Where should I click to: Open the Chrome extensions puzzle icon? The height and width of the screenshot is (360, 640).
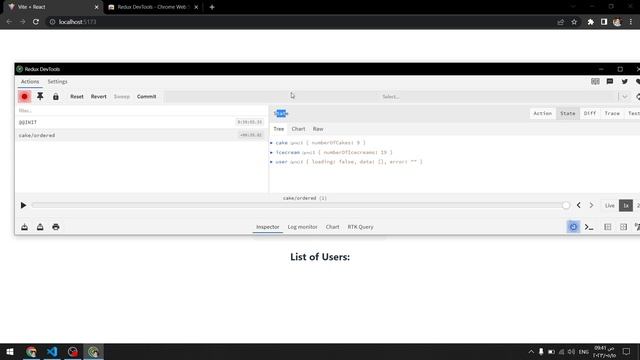(590, 22)
